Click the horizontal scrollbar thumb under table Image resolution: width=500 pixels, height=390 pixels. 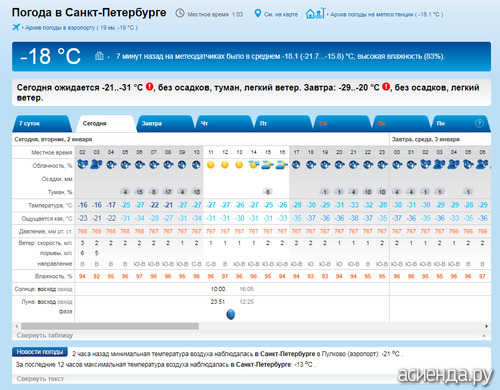coord(110,326)
